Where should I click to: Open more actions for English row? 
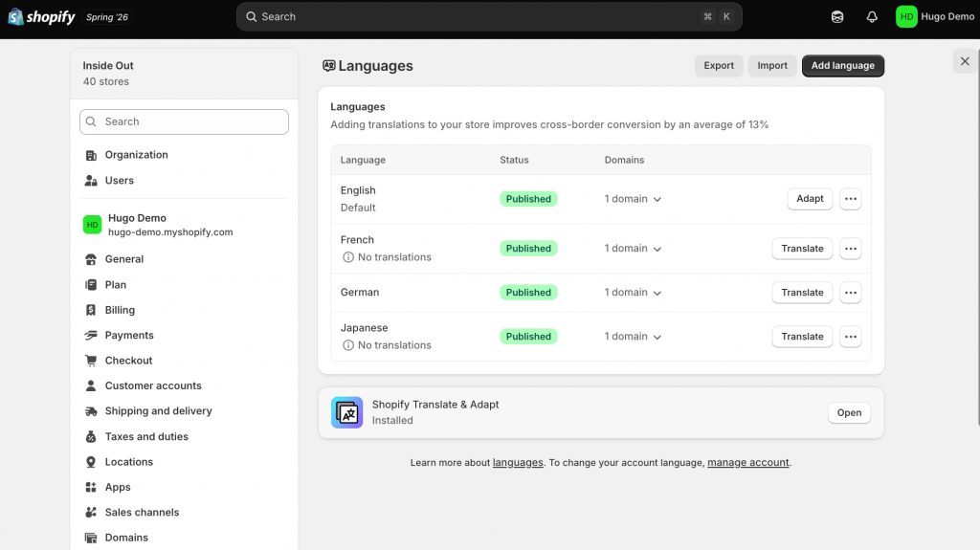851,199
